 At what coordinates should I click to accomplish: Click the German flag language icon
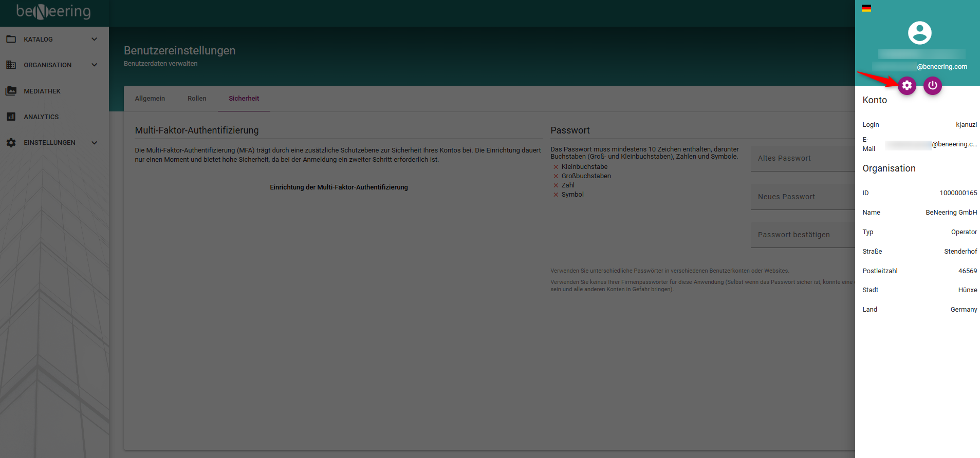866,8
